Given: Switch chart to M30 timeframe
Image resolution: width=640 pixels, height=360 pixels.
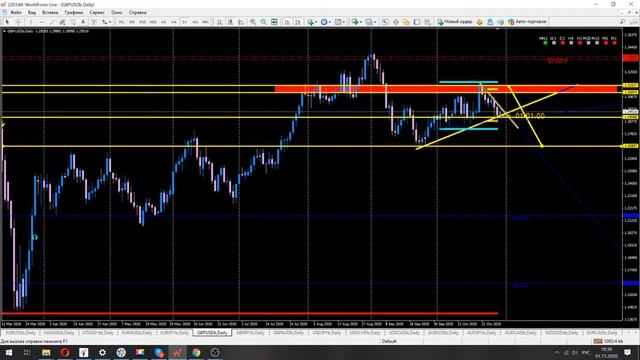Looking at the screenshot, I should pyautogui.click(x=153, y=22).
